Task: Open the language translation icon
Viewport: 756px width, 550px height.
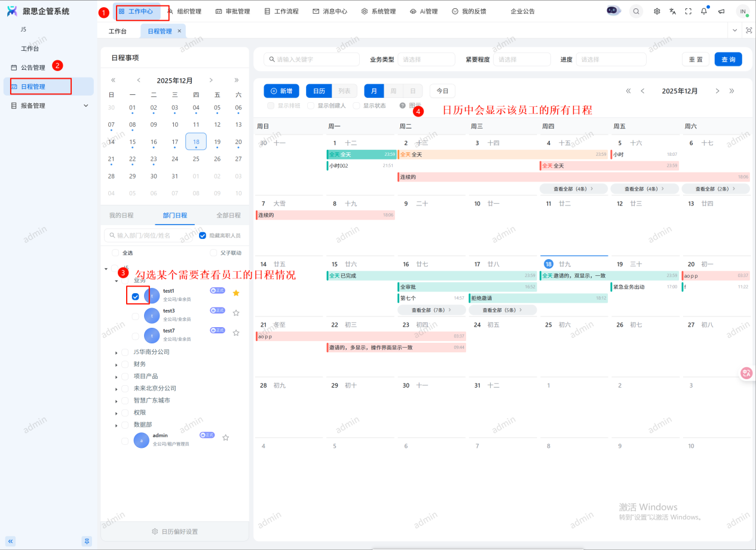Action: point(673,11)
